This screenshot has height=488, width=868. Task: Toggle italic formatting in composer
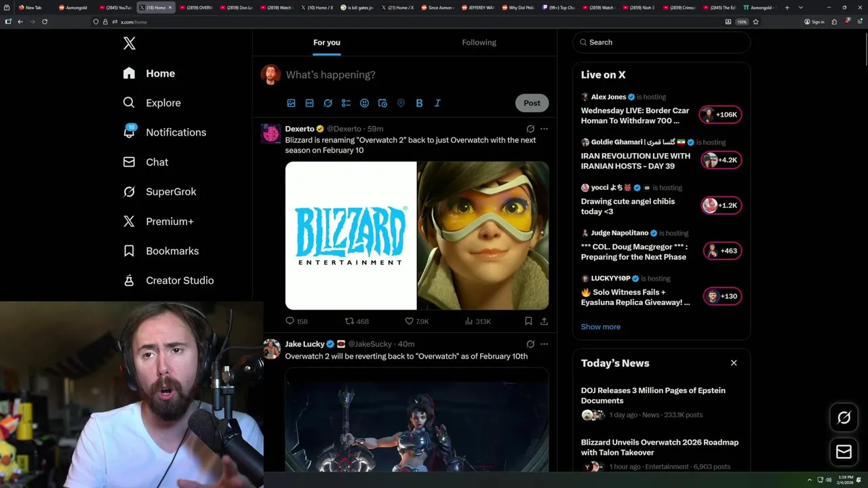(437, 103)
